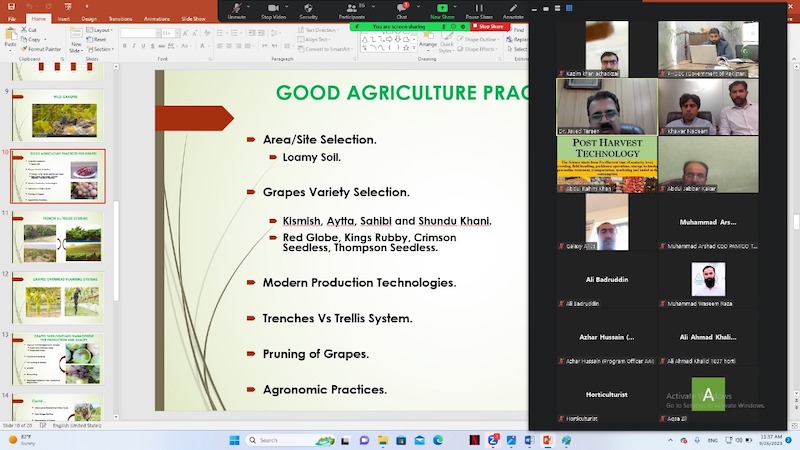Open the Participants panel in Zoom
The image size is (800, 450).
pos(351,10)
